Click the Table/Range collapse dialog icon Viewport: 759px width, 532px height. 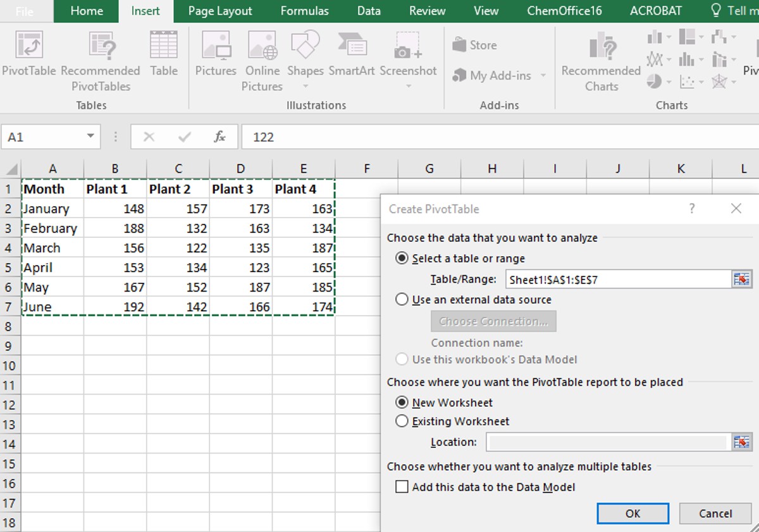click(741, 279)
